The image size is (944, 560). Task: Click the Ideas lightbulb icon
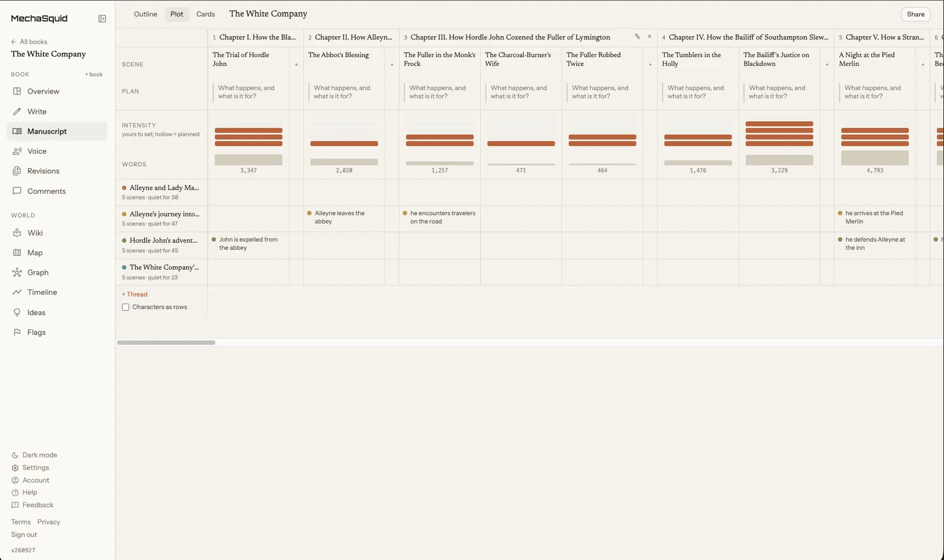(17, 312)
